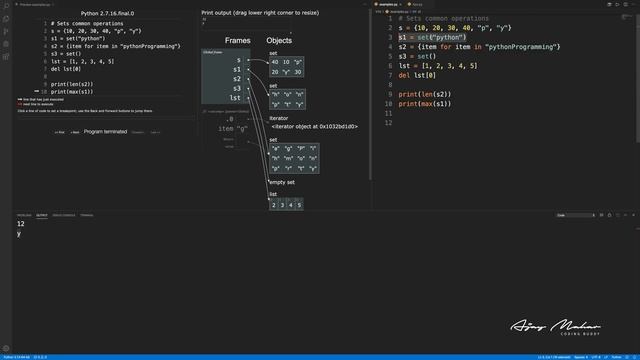Toggle the output scroll lock icon
The image size is (640, 360).
click(x=610, y=215)
